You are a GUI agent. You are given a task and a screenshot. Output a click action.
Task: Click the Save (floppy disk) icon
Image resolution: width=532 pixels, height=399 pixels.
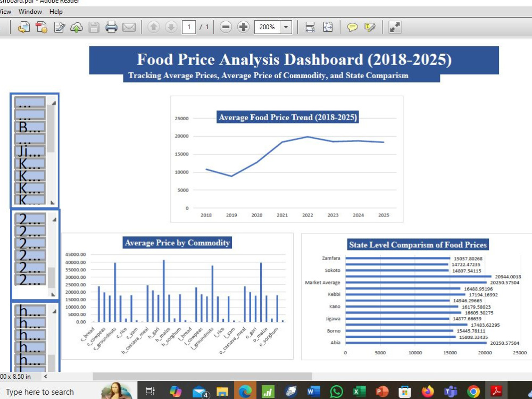[x=94, y=27]
